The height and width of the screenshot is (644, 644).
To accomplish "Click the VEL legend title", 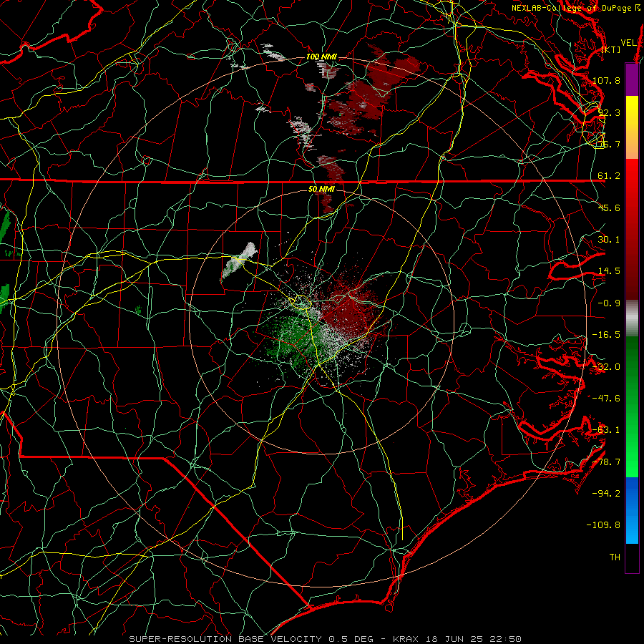I will (628, 43).
